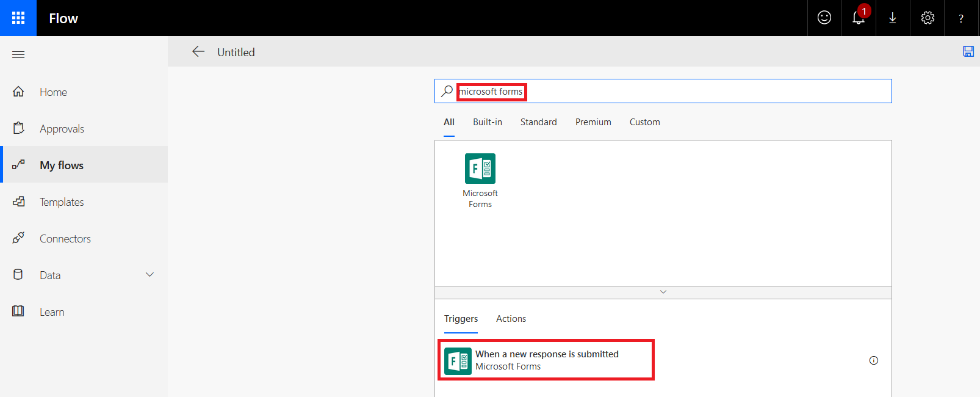
Task: Click the help question mark icon
Action: coord(961,18)
